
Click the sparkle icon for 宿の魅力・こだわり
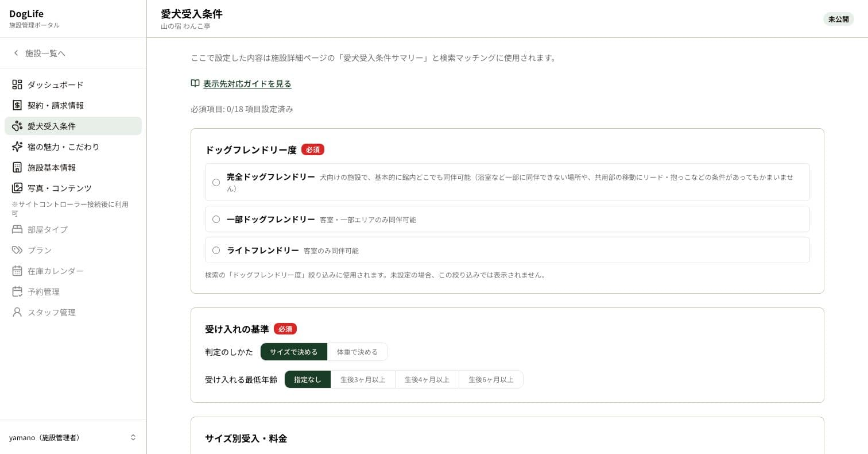pos(17,147)
